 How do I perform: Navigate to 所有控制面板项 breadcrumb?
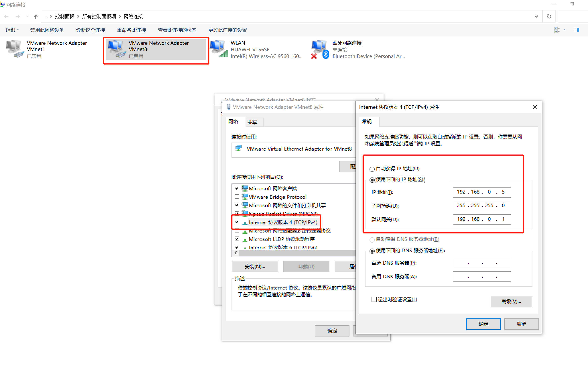(99, 16)
